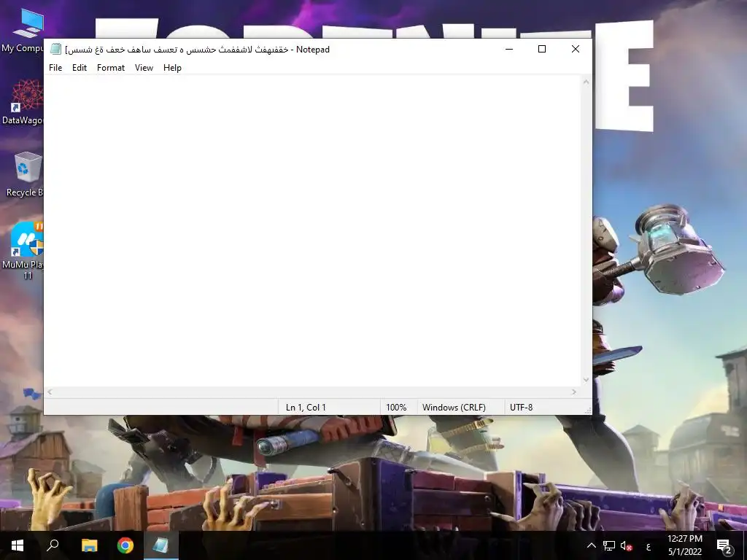The image size is (747, 560).
Task: Click inside the Notepad text area
Action: pyautogui.click(x=312, y=231)
